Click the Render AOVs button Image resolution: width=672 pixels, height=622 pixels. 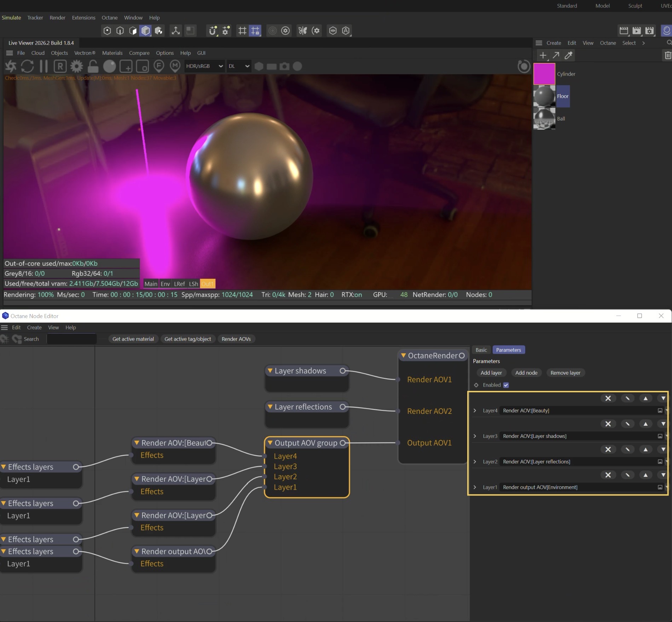[236, 339]
